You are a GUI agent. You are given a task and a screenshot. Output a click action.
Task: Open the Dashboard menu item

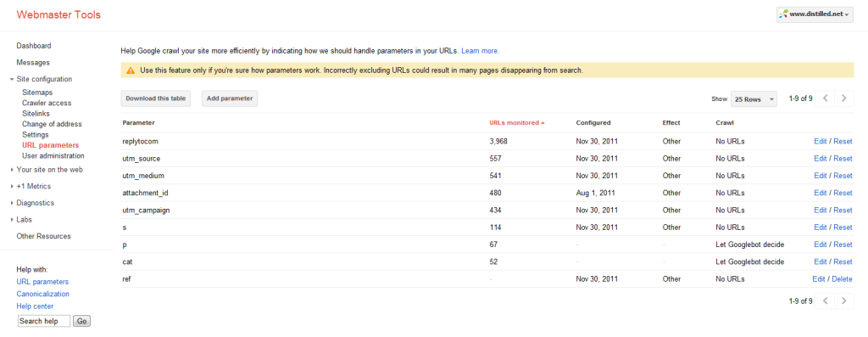pos(34,46)
